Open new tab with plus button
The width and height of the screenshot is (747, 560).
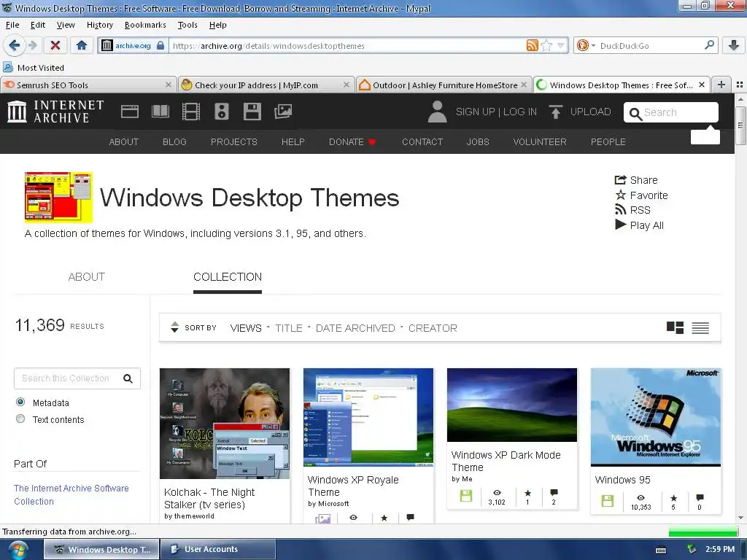point(721,85)
